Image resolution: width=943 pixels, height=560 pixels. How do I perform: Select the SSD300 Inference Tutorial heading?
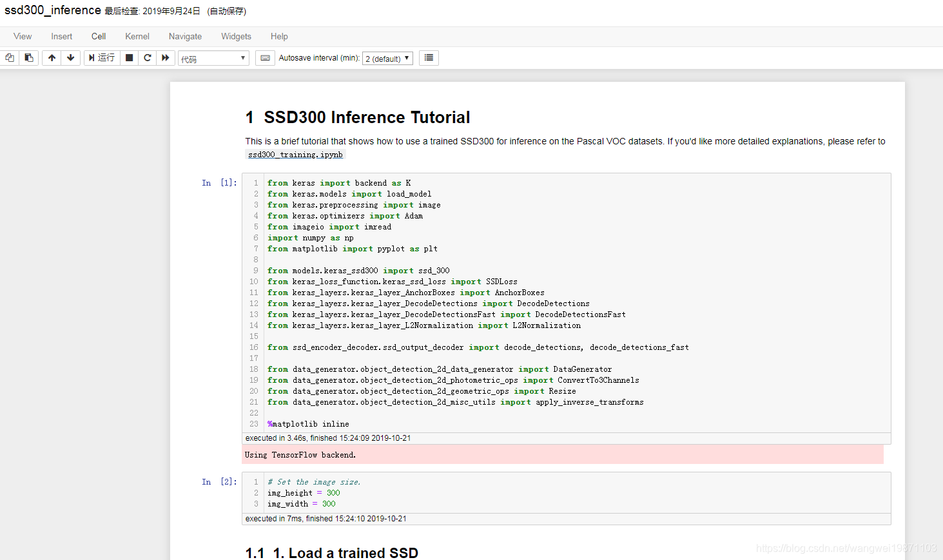(x=358, y=117)
